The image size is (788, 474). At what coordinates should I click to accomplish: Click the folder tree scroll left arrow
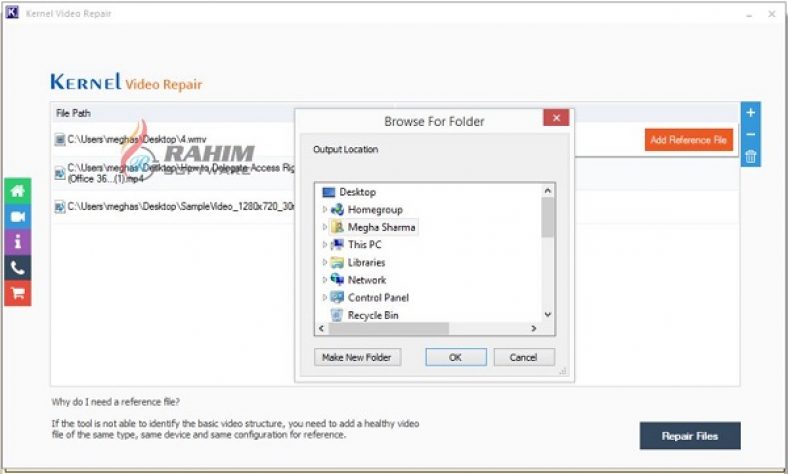point(322,328)
